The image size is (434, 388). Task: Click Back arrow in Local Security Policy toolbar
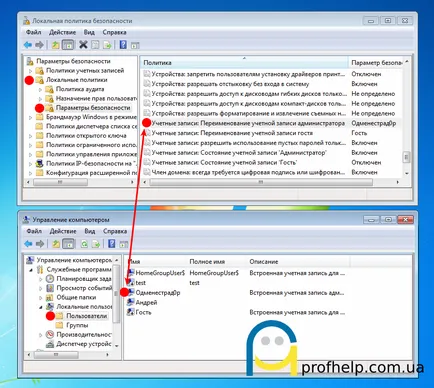(28, 45)
